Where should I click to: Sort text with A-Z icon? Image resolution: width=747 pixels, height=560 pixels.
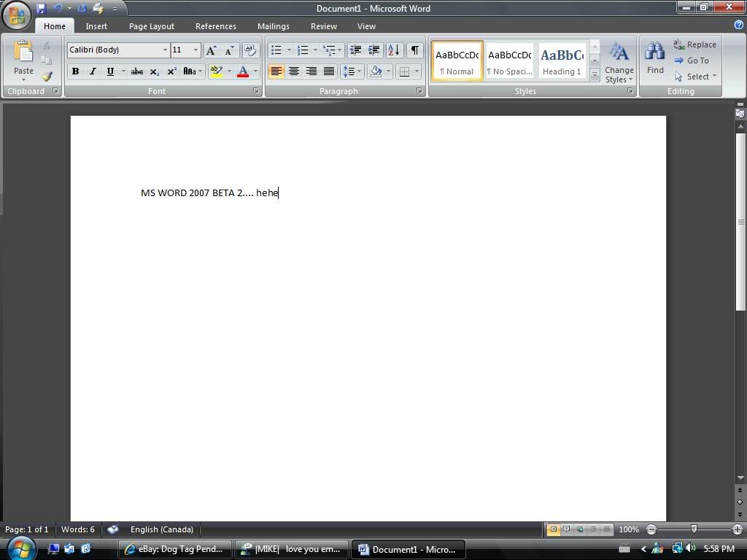pos(394,50)
